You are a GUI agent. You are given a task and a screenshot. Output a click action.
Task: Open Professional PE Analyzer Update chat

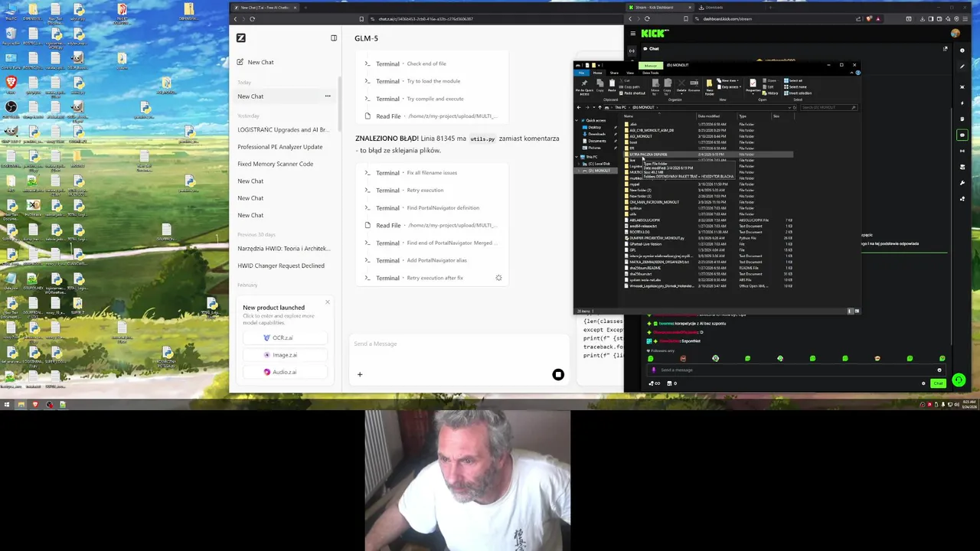coord(280,147)
